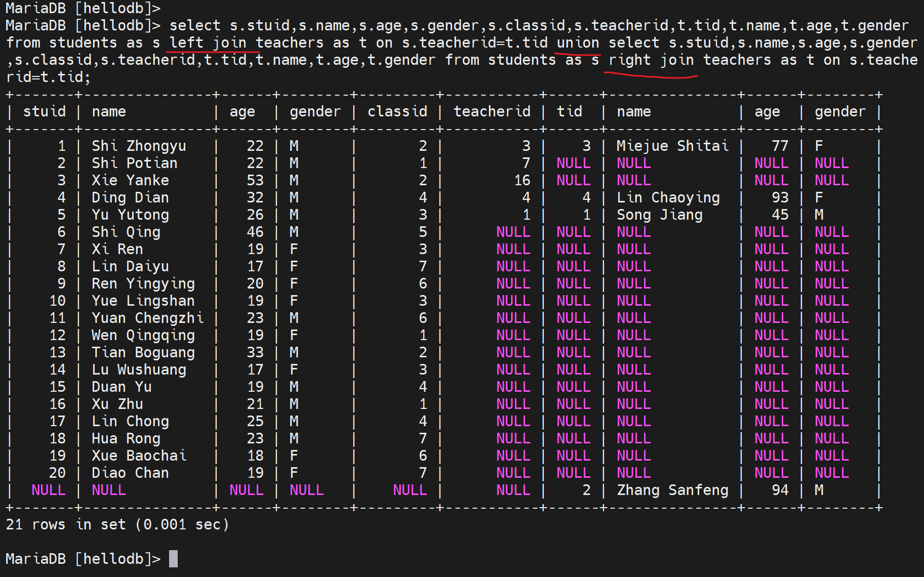Select student name Yuan Chengzhi

point(147,318)
